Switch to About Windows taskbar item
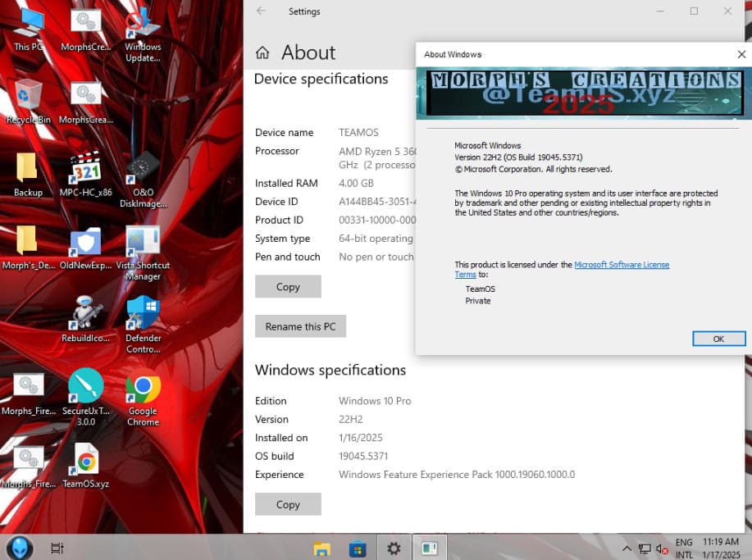 tap(429, 548)
